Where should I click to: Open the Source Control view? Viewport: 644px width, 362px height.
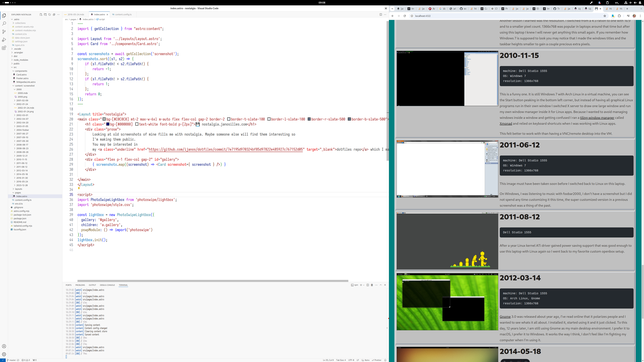pos(4,32)
